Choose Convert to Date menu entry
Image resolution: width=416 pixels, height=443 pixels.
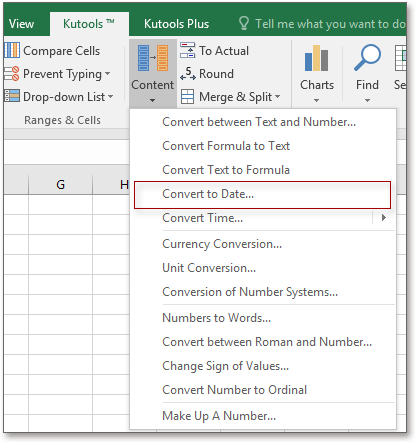[262, 195]
